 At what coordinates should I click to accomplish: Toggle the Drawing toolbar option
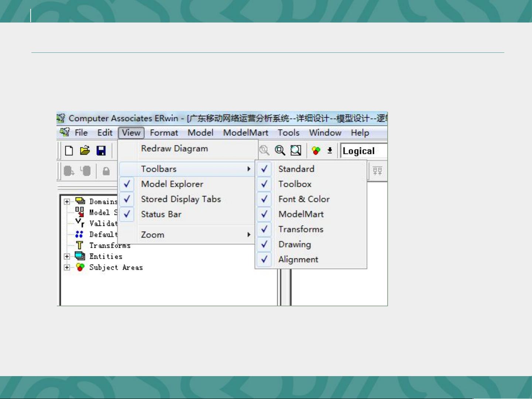point(311,244)
